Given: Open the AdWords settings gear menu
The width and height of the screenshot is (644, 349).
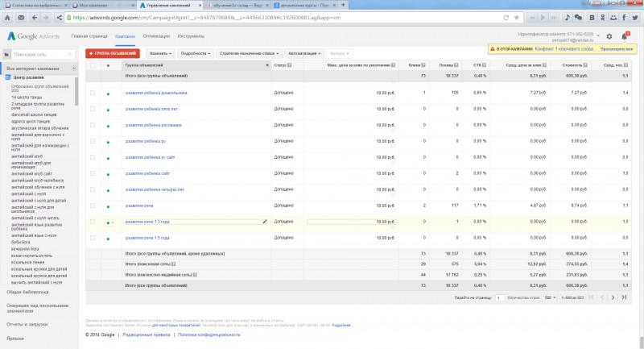Looking at the screenshot, I should click(x=609, y=36).
